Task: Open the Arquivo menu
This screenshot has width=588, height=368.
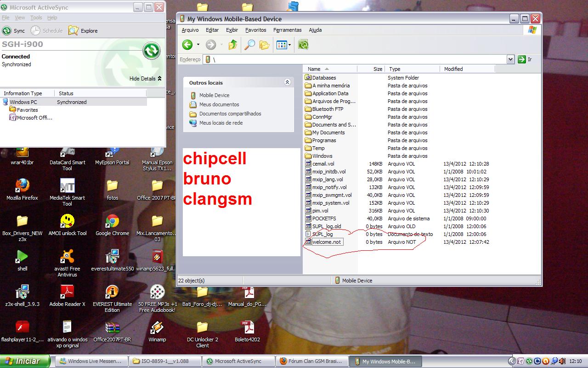Action: (190, 30)
